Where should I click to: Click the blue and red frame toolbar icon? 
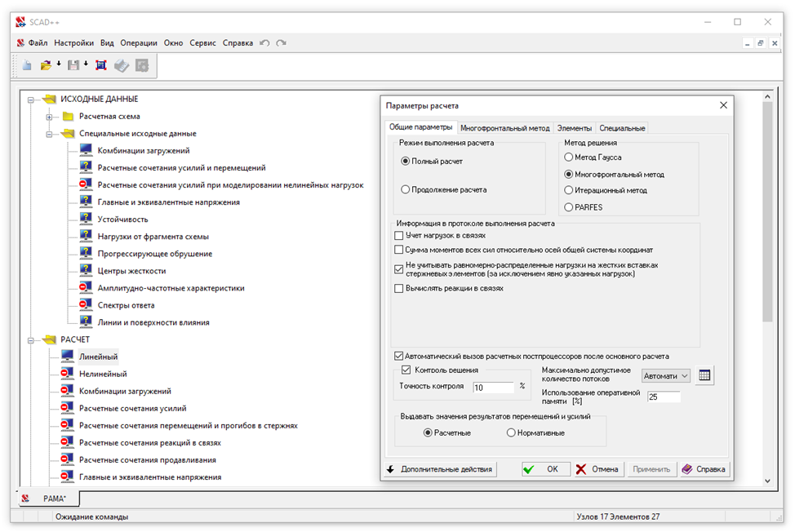tap(101, 65)
